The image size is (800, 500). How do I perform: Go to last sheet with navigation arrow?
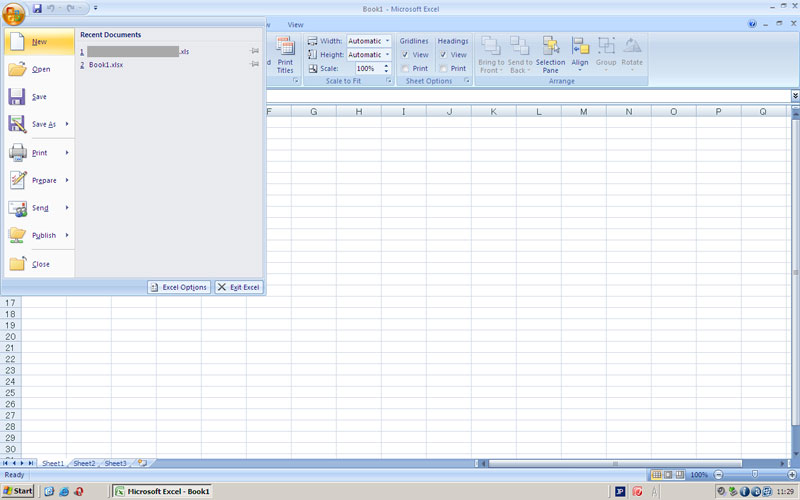click(x=31, y=463)
